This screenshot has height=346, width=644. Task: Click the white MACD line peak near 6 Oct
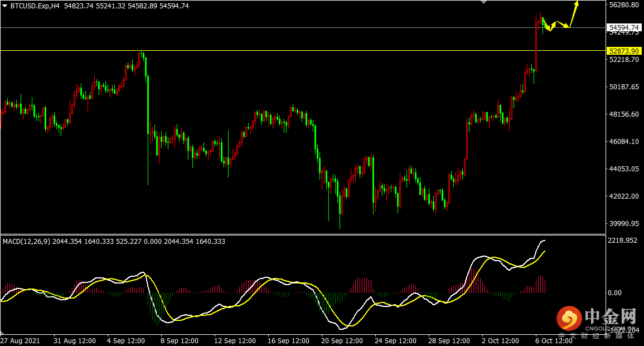click(x=543, y=241)
